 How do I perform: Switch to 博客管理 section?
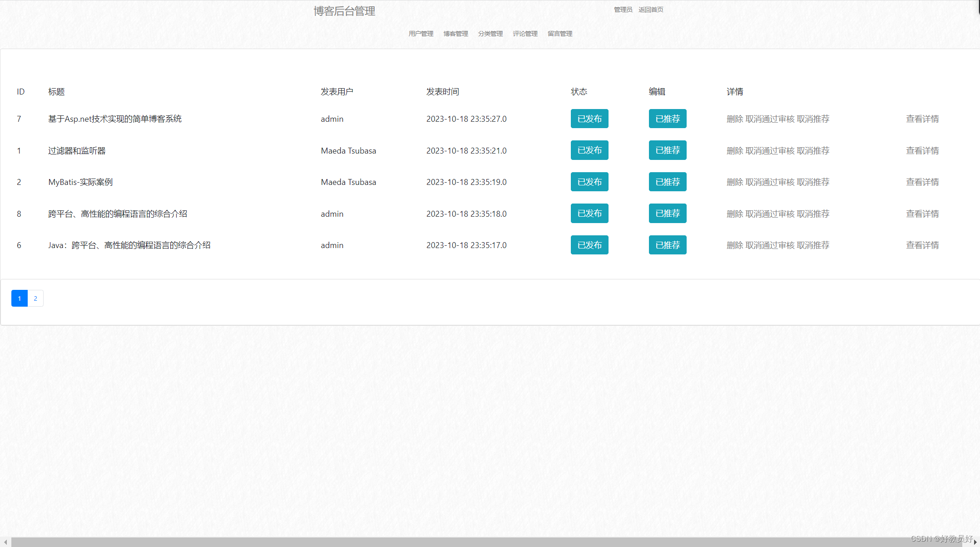pos(455,34)
